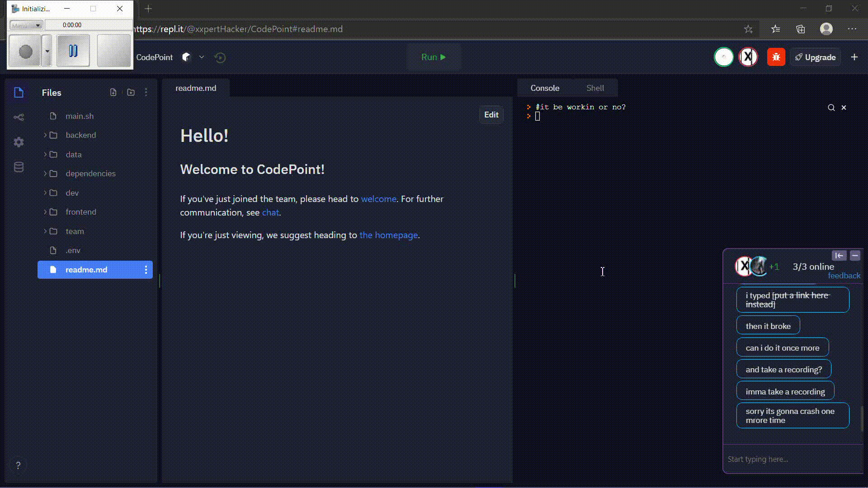Open the database sidebar icon
Image resolution: width=868 pixels, height=488 pixels.
click(x=19, y=167)
